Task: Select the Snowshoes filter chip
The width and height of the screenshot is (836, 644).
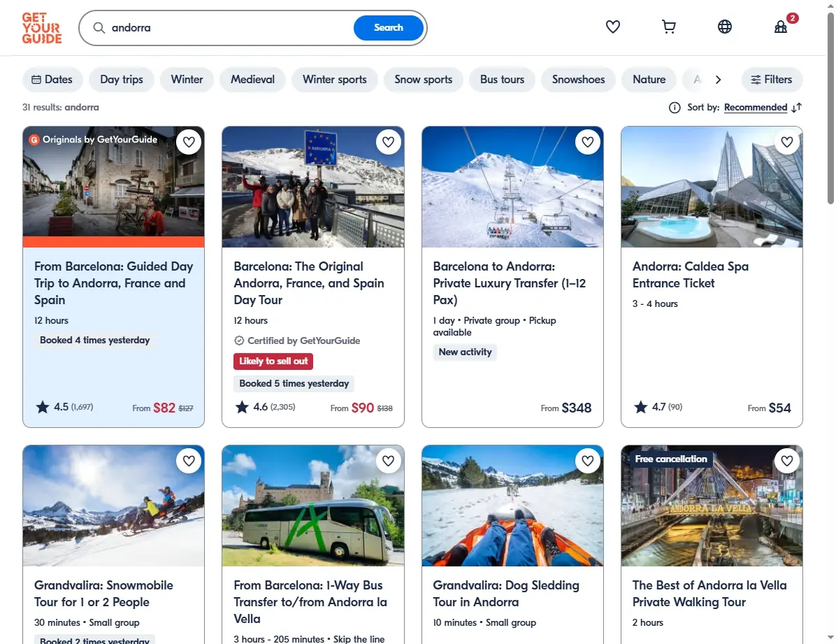Action: (579, 80)
